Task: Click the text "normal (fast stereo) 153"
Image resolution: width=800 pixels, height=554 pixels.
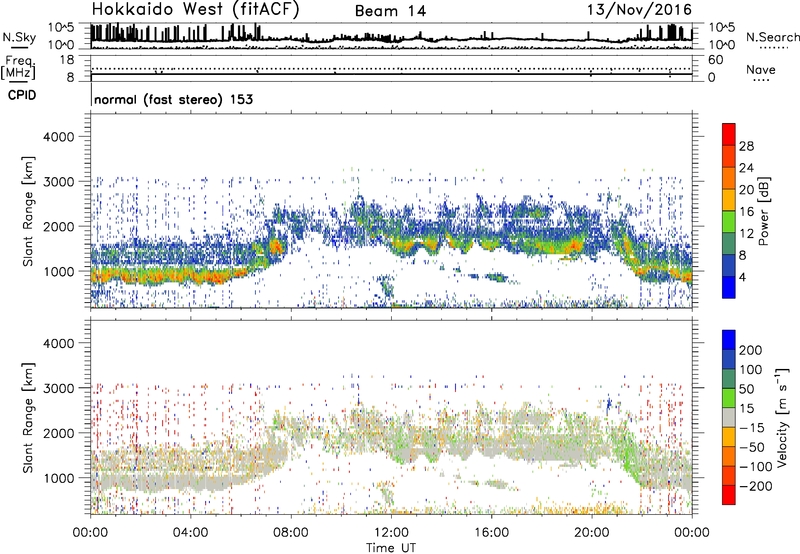Action: coord(173,99)
